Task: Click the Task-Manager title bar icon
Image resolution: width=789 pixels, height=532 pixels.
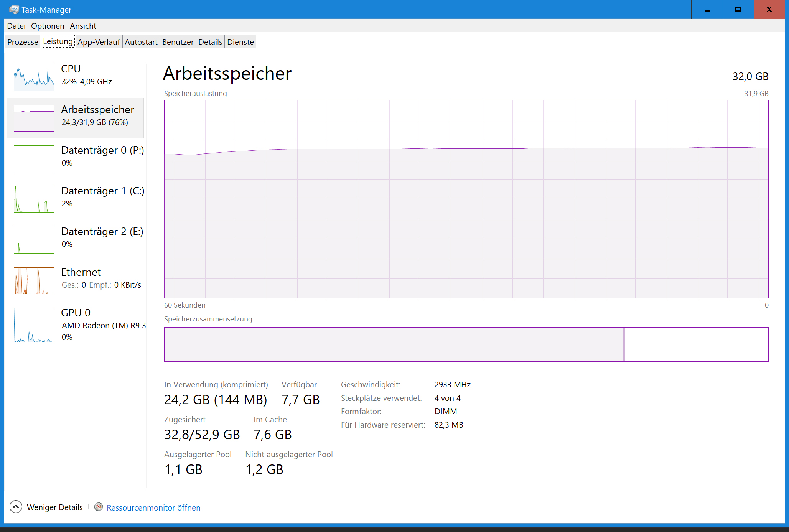Action: (x=14, y=10)
